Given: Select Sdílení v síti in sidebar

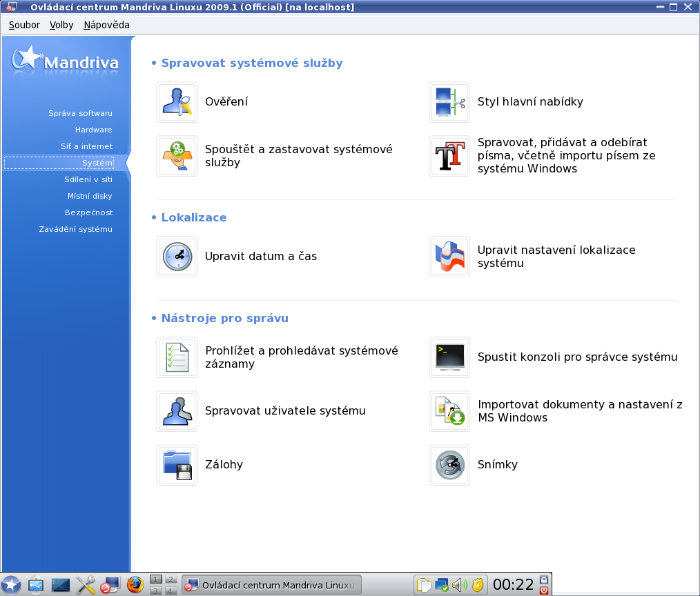Looking at the screenshot, I should click(88, 179).
